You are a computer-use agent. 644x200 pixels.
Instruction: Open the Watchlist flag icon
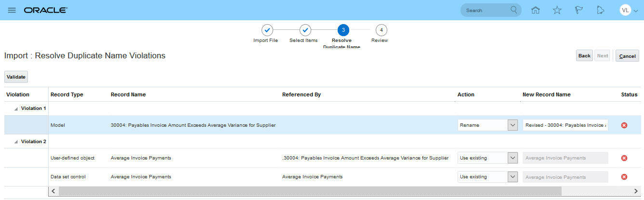tap(579, 10)
